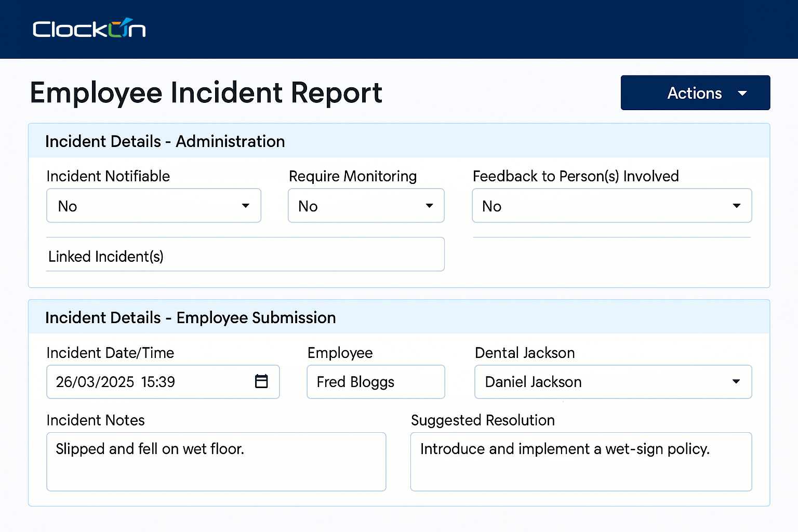Expand the Require Monitoring dropdown
The image size is (798, 532).
[x=366, y=206]
